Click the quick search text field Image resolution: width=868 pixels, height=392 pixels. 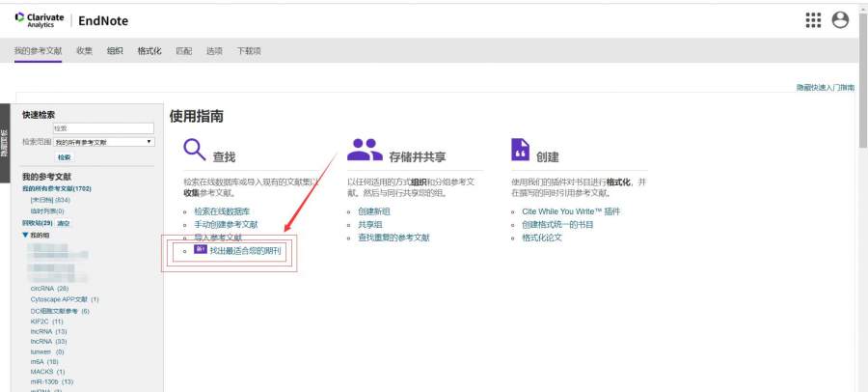pyautogui.click(x=103, y=127)
